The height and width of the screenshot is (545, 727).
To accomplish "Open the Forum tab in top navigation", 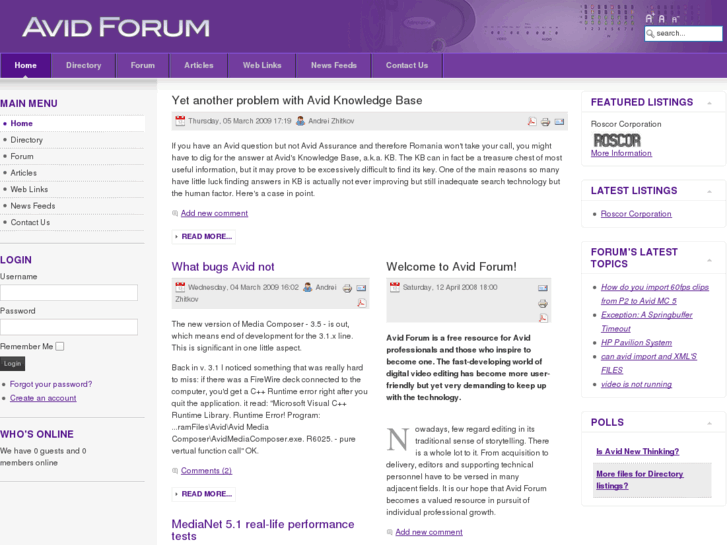I will [143, 65].
